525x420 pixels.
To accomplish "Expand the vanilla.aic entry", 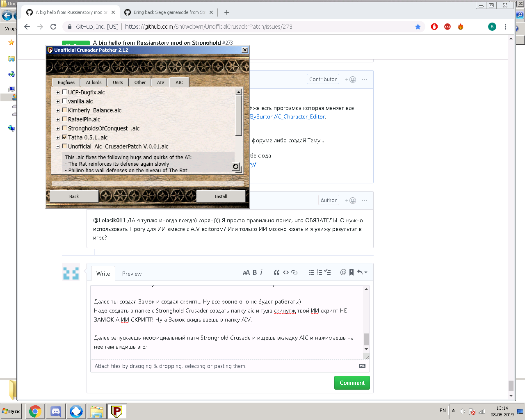I will point(57,101).
